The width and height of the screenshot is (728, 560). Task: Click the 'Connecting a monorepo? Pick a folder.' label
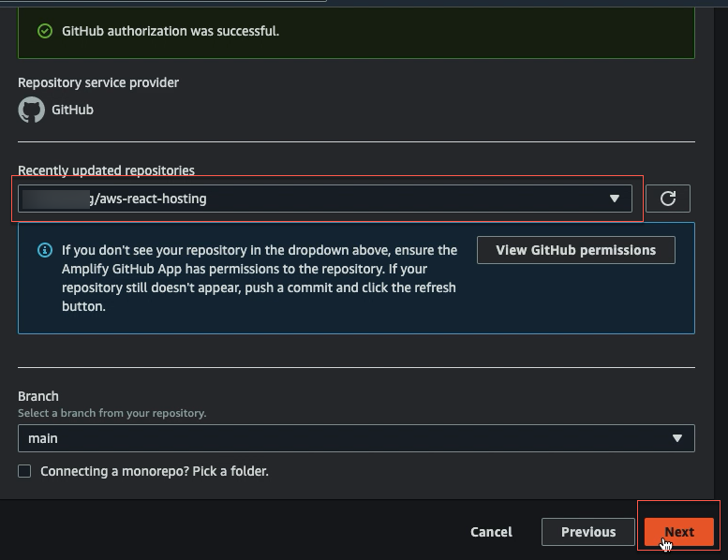(155, 471)
